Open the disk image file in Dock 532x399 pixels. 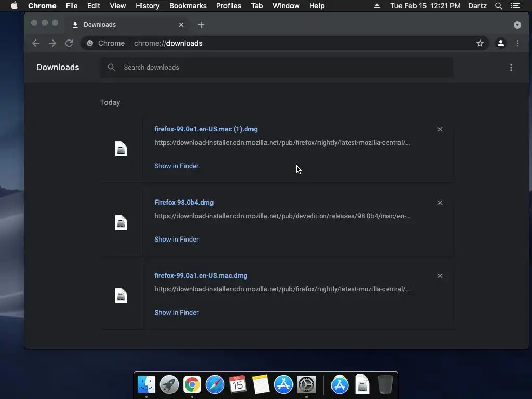click(x=362, y=384)
